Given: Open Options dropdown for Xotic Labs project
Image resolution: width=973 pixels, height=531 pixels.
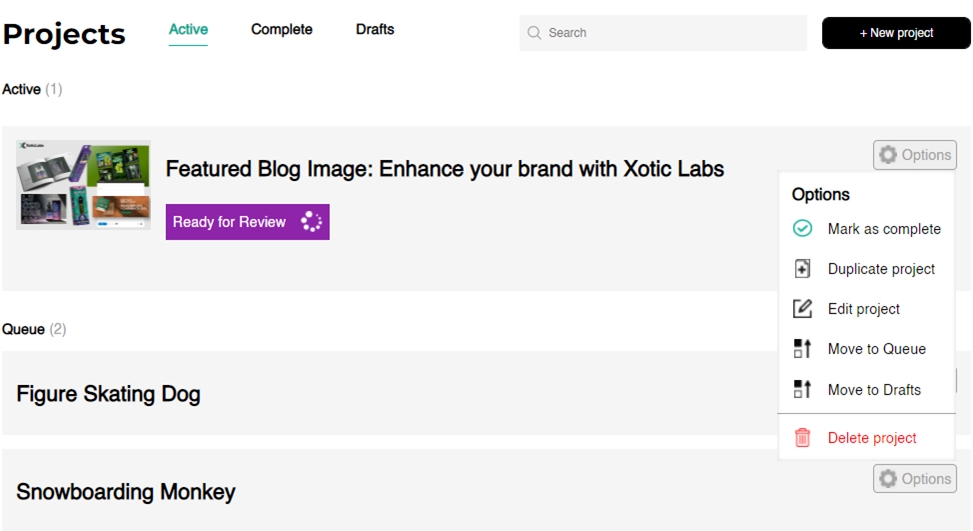Looking at the screenshot, I should [x=915, y=154].
